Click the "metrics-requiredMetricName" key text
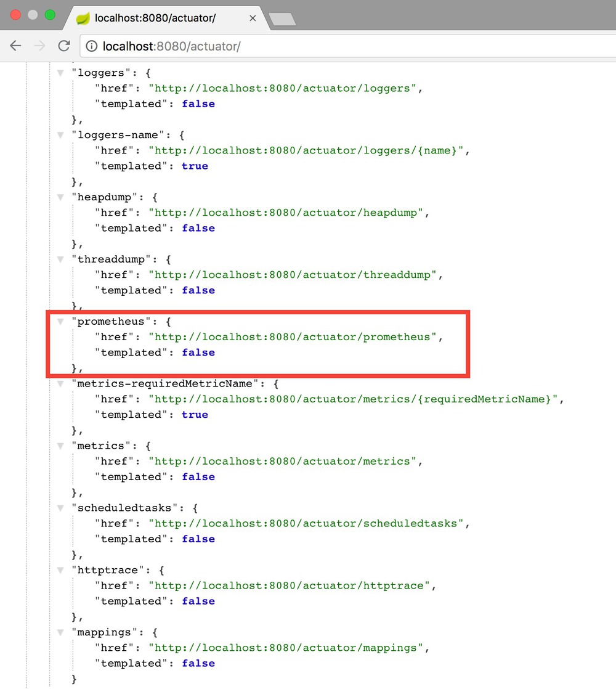Viewport: 616px width, 689px height. [165, 383]
